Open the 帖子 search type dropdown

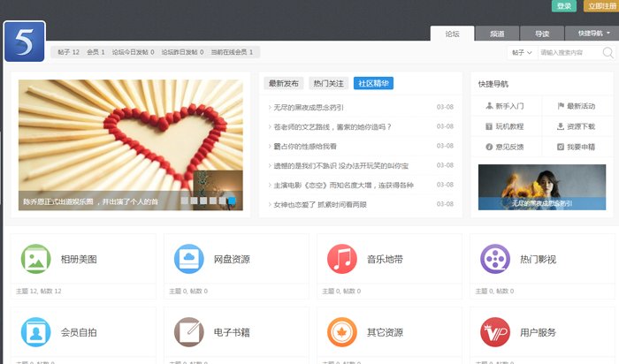pyautogui.click(x=522, y=52)
